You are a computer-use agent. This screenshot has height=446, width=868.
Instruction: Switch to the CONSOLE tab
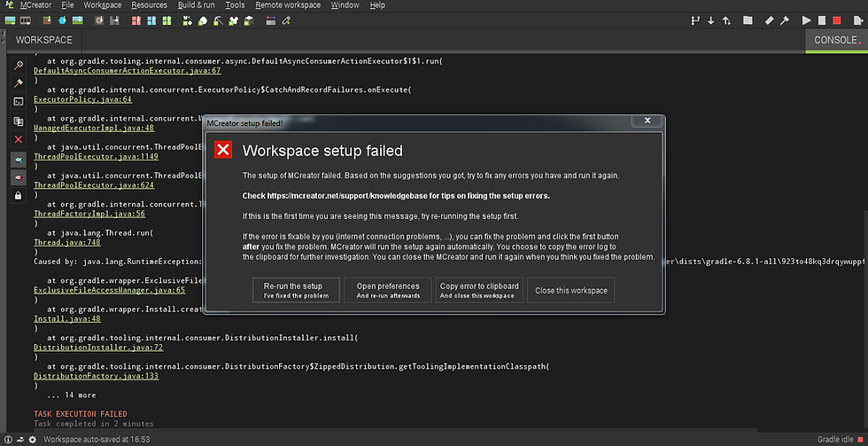point(835,40)
